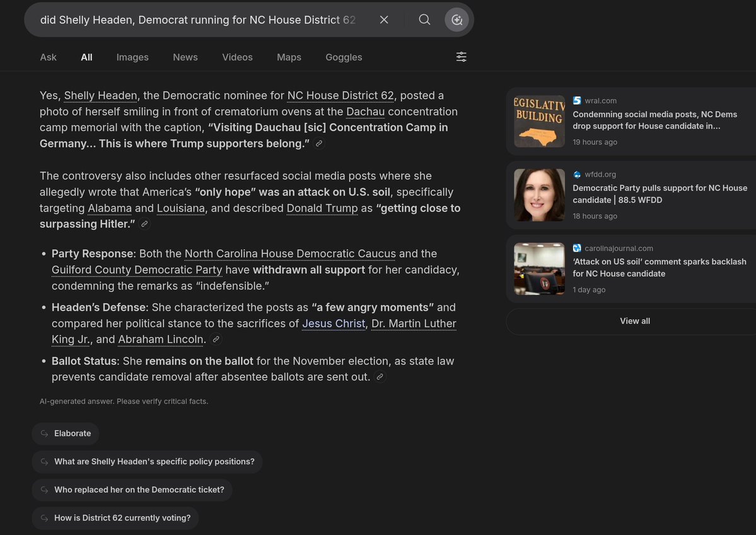The height and width of the screenshot is (535, 756).
Task: Click the citation icon after 'ballots are sent out'
Action: [x=380, y=377]
